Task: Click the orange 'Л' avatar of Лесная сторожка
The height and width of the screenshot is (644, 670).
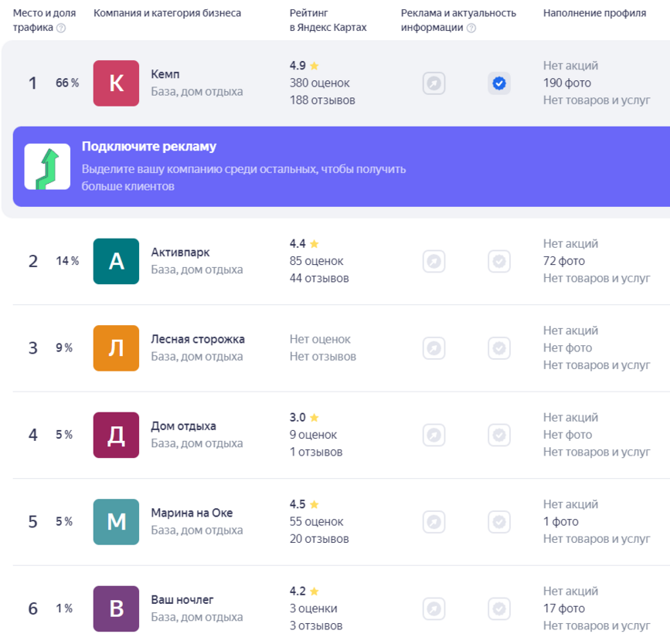Action: [x=116, y=348]
